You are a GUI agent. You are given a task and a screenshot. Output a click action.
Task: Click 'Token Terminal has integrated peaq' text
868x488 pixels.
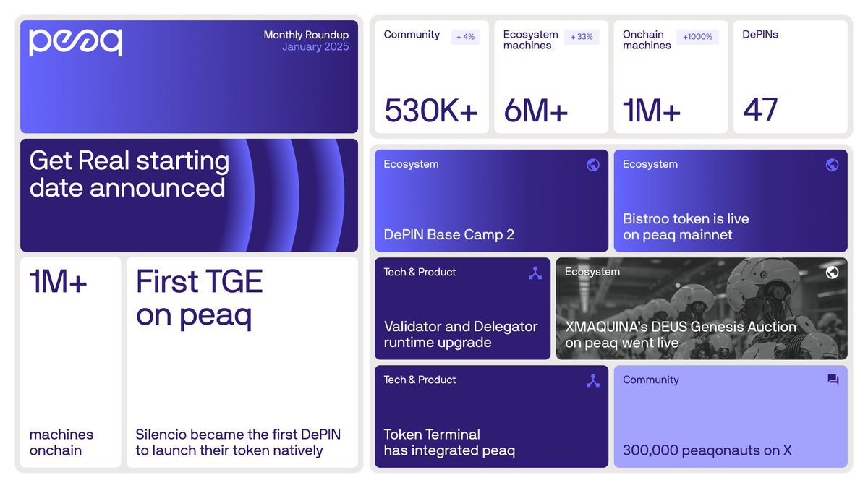click(449, 442)
